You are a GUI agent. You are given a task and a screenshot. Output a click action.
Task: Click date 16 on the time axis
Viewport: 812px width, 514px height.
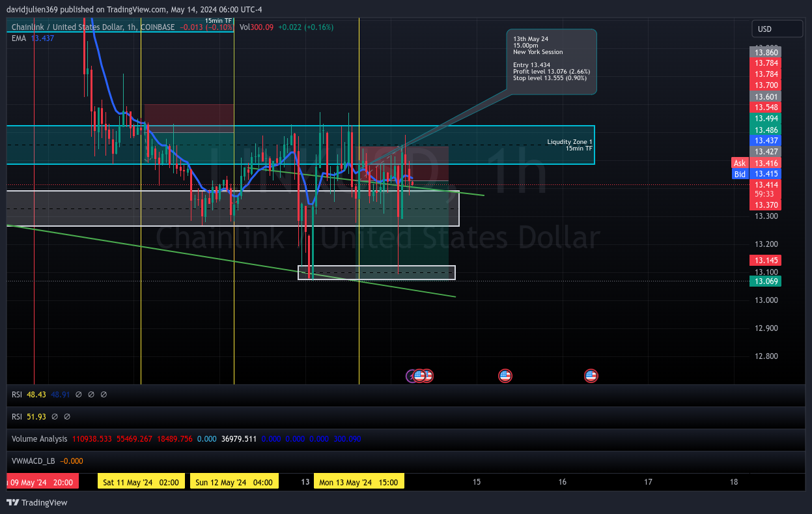pos(563,482)
